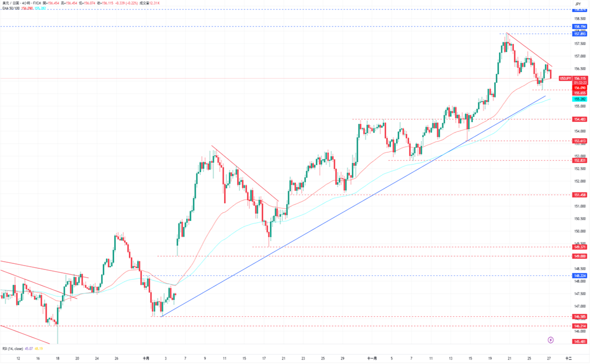Select the 148.224 price level label
This screenshot has height=364, width=590.
pyautogui.click(x=579, y=275)
